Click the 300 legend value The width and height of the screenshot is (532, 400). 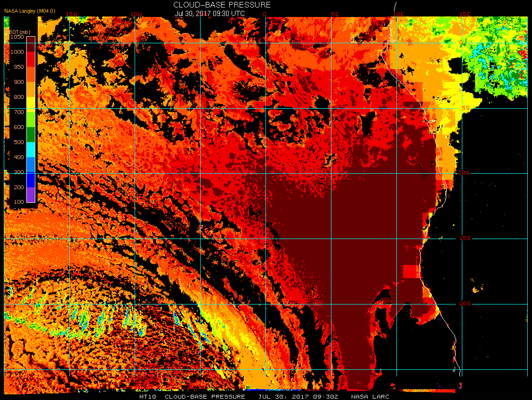coord(19,172)
